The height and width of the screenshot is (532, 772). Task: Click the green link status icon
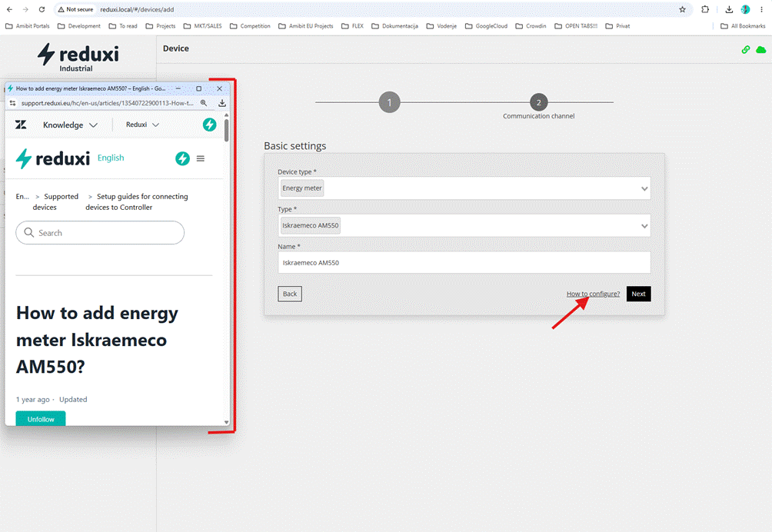click(746, 49)
